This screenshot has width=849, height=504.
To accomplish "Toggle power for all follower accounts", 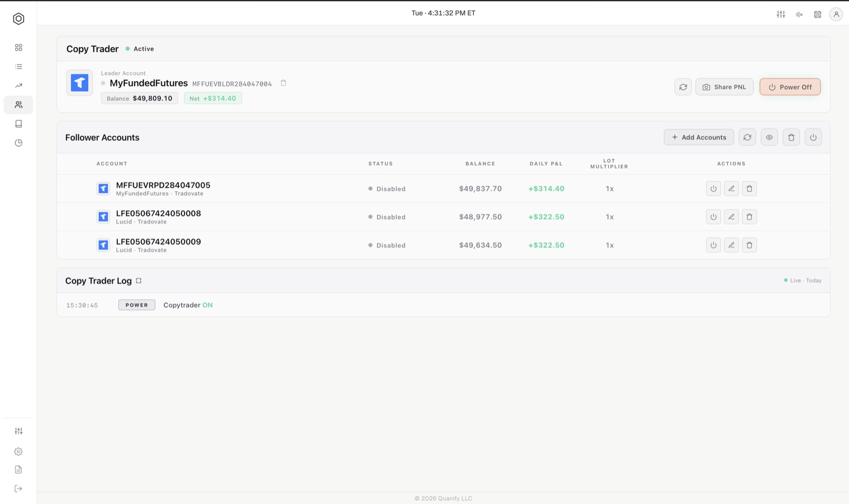I will tap(813, 137).
